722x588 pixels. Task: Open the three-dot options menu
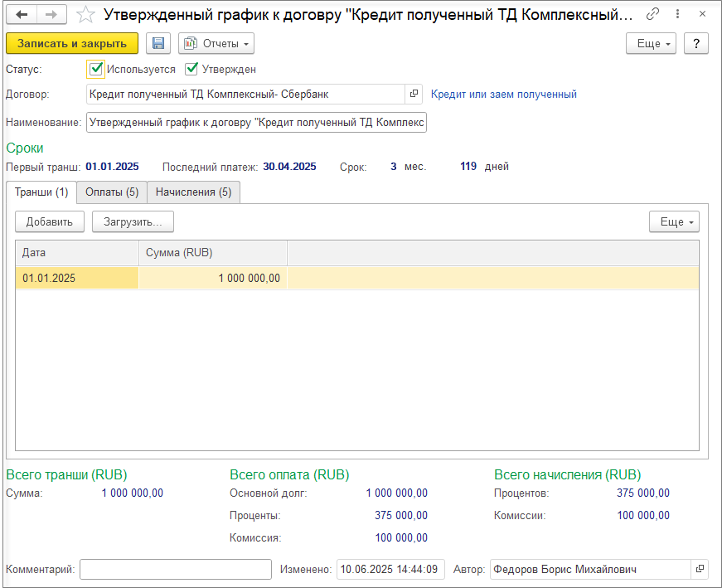tap(677, 14)
